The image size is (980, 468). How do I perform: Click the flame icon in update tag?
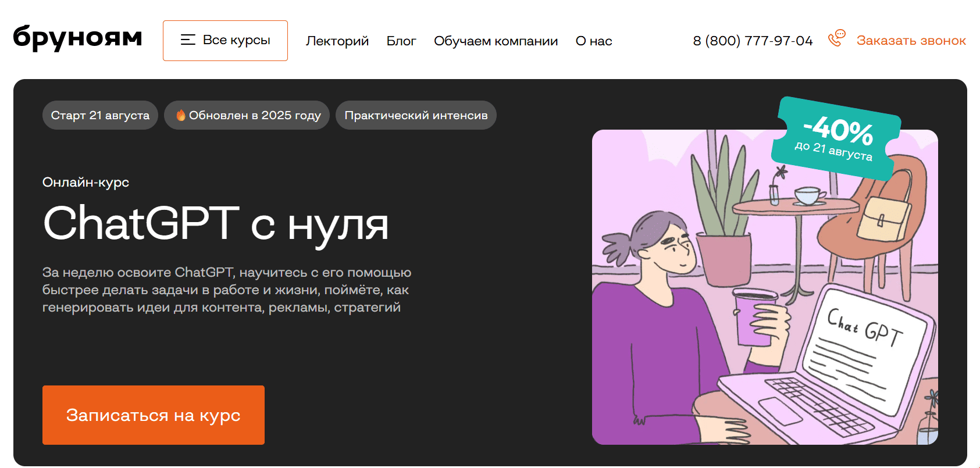181,115
